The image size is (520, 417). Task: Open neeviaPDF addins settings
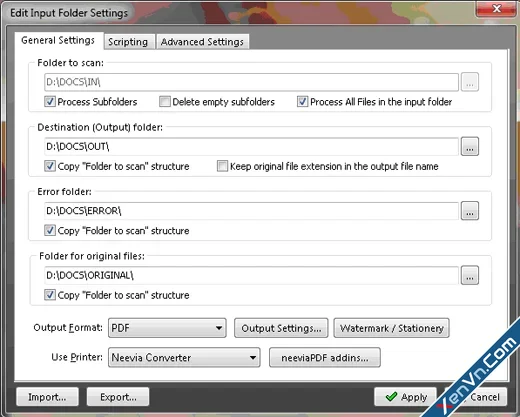(325, 358)
